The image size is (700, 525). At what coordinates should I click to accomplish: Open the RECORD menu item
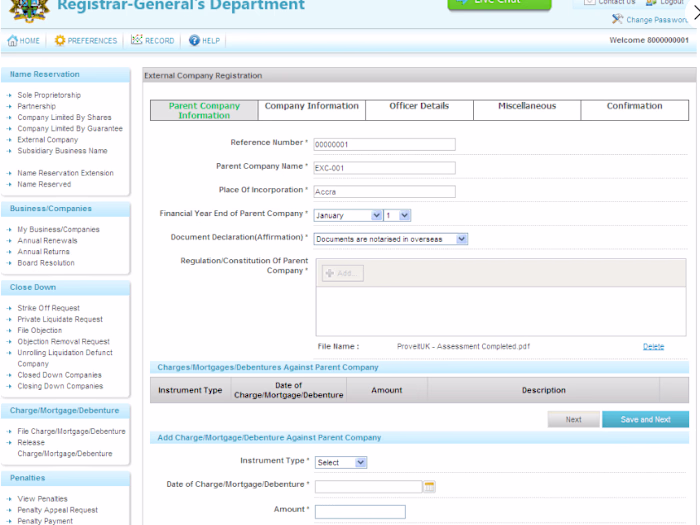point(153,41)
